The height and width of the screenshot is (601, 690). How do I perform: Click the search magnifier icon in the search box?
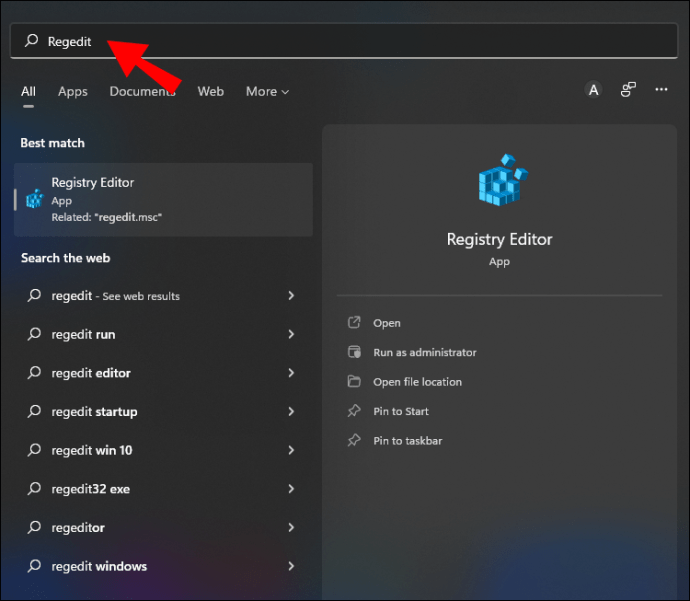(31, 40)
